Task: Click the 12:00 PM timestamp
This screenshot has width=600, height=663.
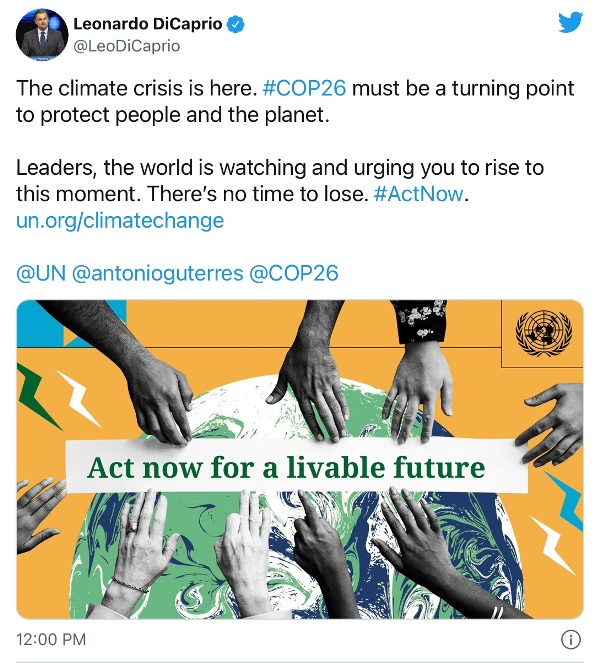Action: [51, 639]
